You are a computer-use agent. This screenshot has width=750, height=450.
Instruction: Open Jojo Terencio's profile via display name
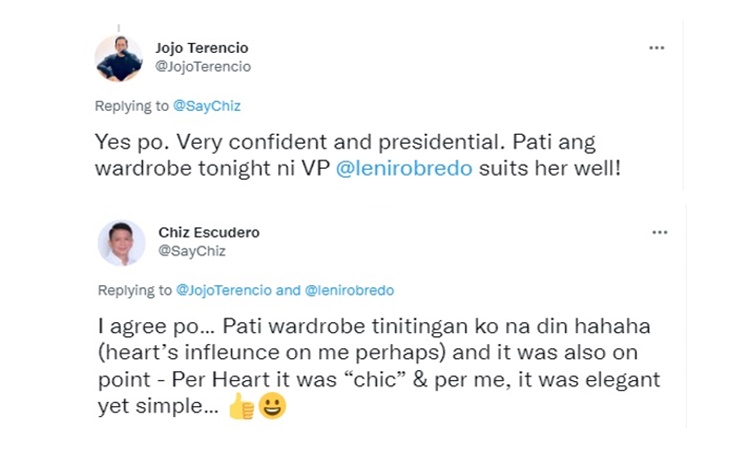(x=202, y=48)
